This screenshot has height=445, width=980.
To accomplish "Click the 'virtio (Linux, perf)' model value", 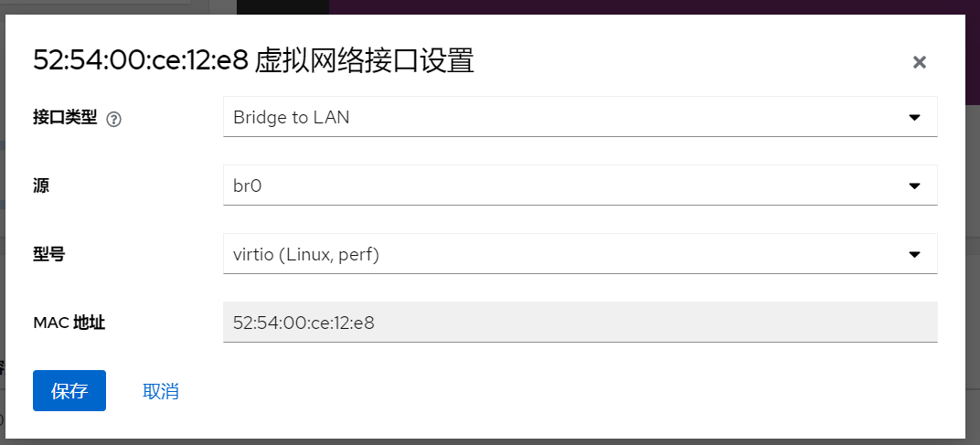I will [306, 254].
